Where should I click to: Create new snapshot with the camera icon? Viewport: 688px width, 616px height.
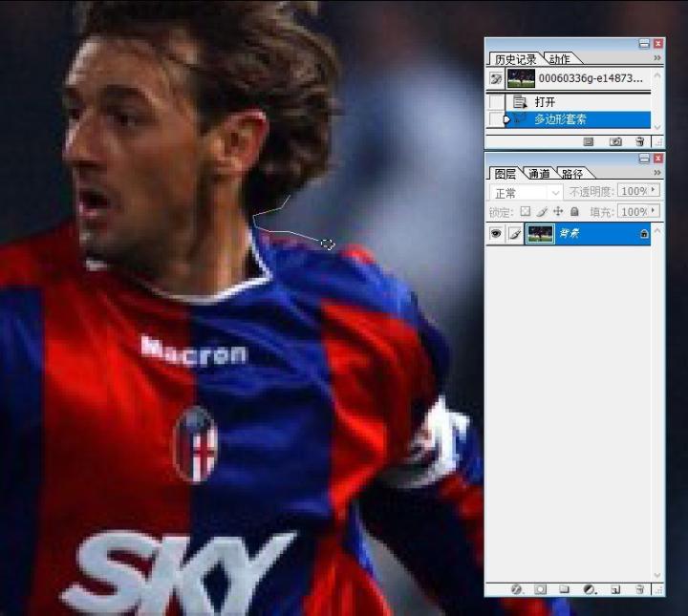pos(615,141)
